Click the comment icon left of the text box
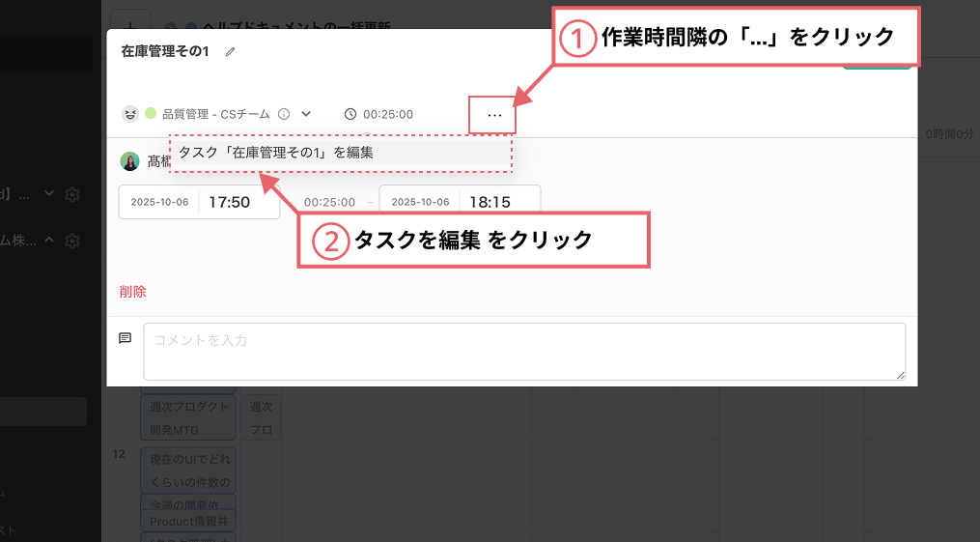Screen dimensions: 980x542 [125, 338]
